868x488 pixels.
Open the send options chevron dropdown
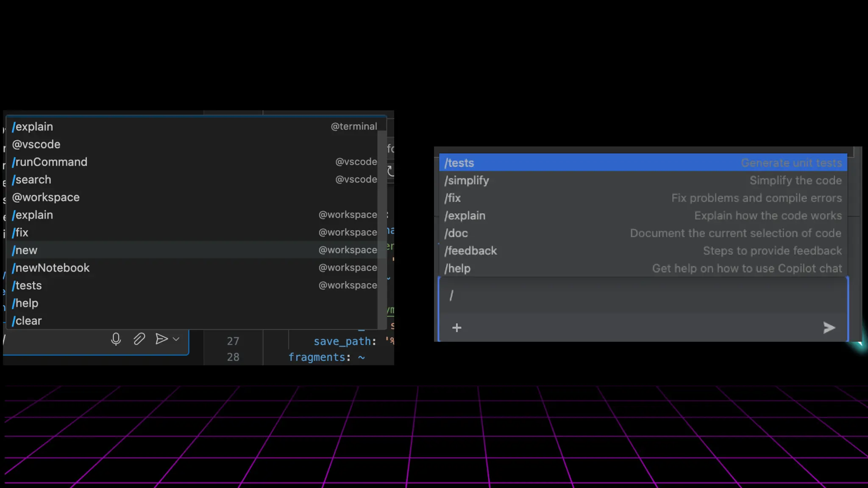[176, 339]
